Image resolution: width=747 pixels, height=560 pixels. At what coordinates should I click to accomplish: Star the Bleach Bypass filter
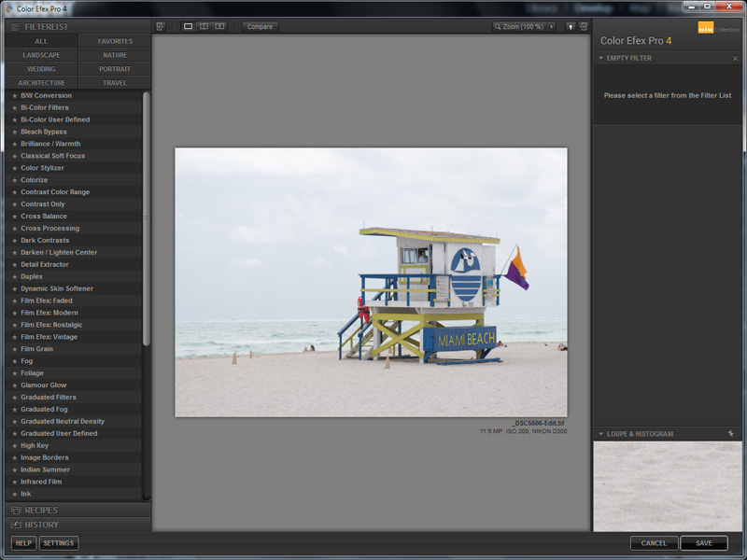(x=15, y=132)
